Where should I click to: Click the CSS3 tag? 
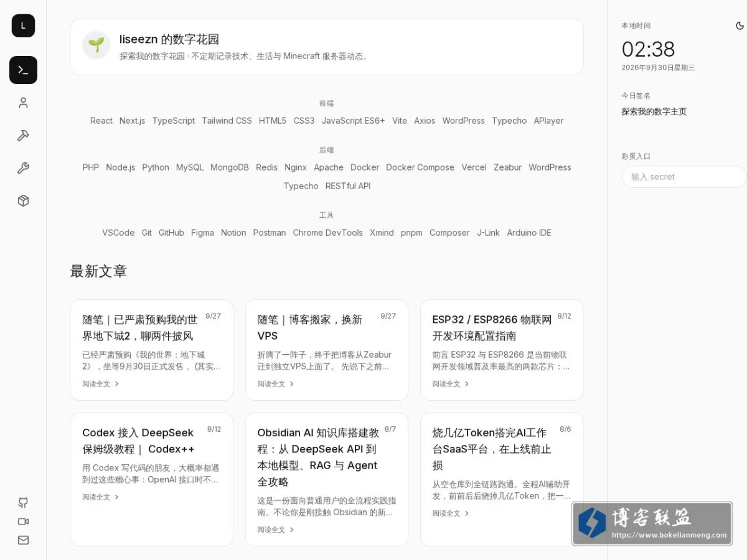click(304, 121)
